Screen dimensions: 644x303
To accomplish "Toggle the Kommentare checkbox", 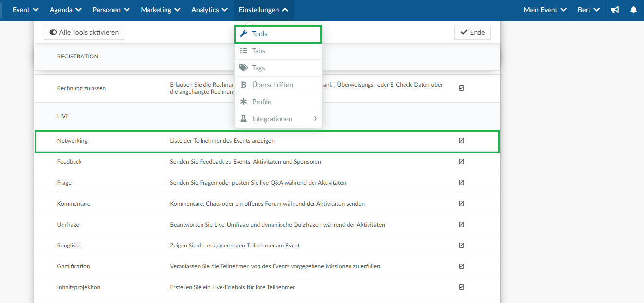I will point(461,203).
